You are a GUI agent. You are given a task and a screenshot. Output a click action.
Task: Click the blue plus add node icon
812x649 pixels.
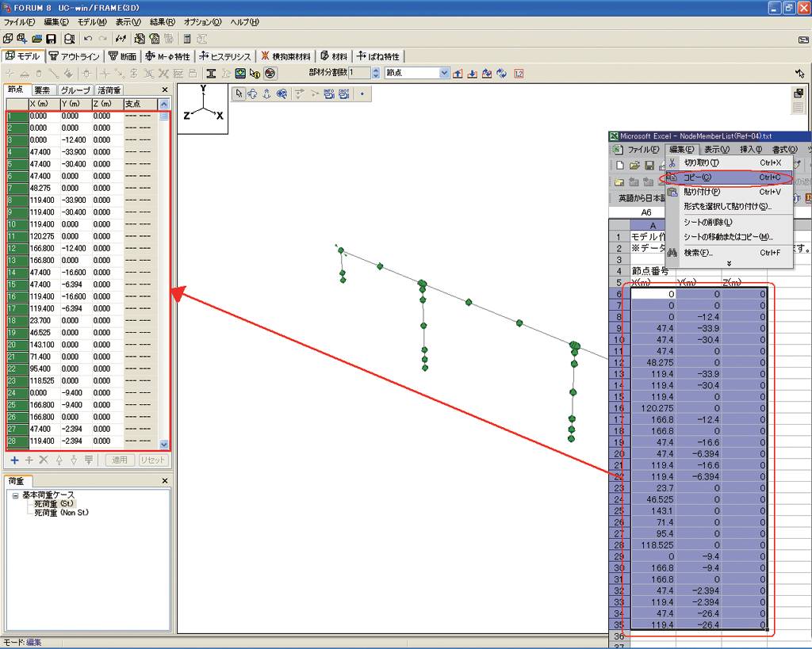point(14,460)
